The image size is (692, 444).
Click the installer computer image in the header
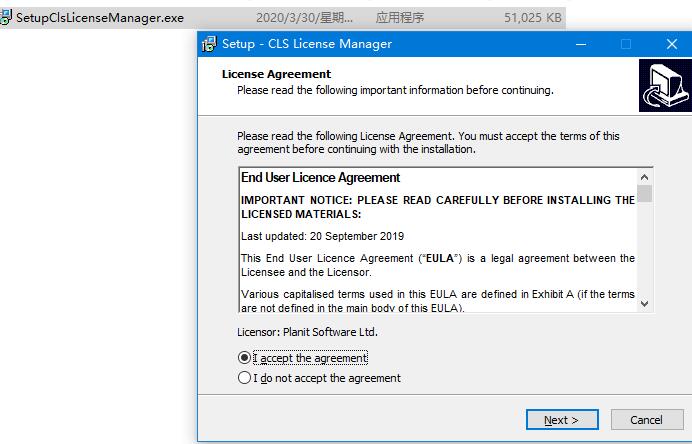[x=665, y=85]
